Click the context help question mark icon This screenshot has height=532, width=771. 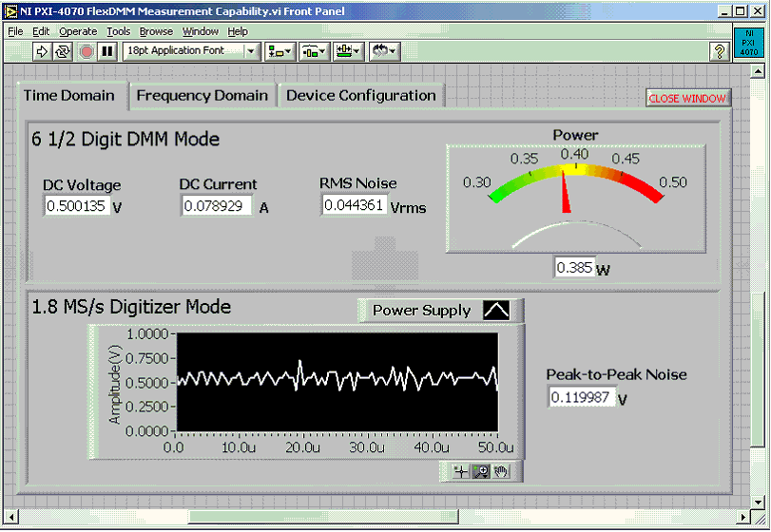pos(720,51)
